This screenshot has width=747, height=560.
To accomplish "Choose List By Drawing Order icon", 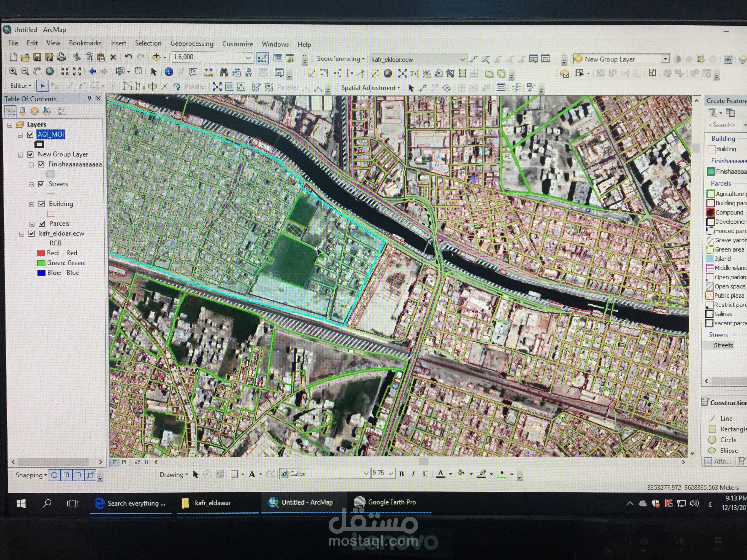I will coord(10,111).
